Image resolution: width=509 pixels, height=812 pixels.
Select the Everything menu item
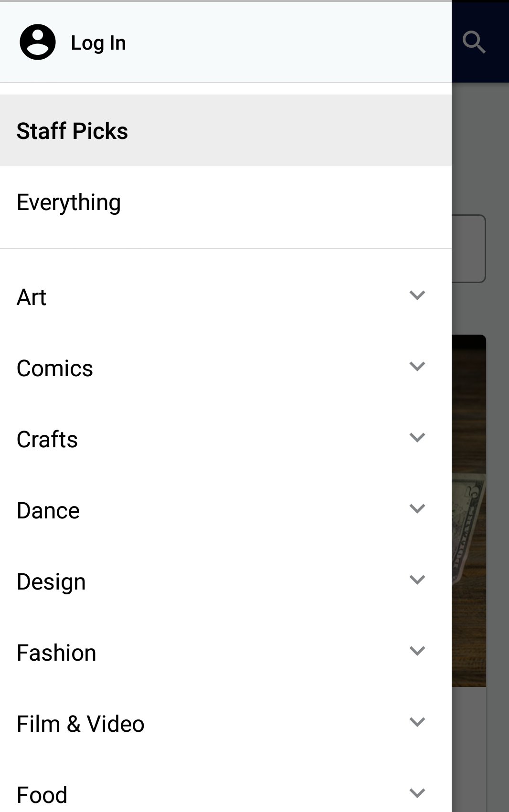pos(69,202)
